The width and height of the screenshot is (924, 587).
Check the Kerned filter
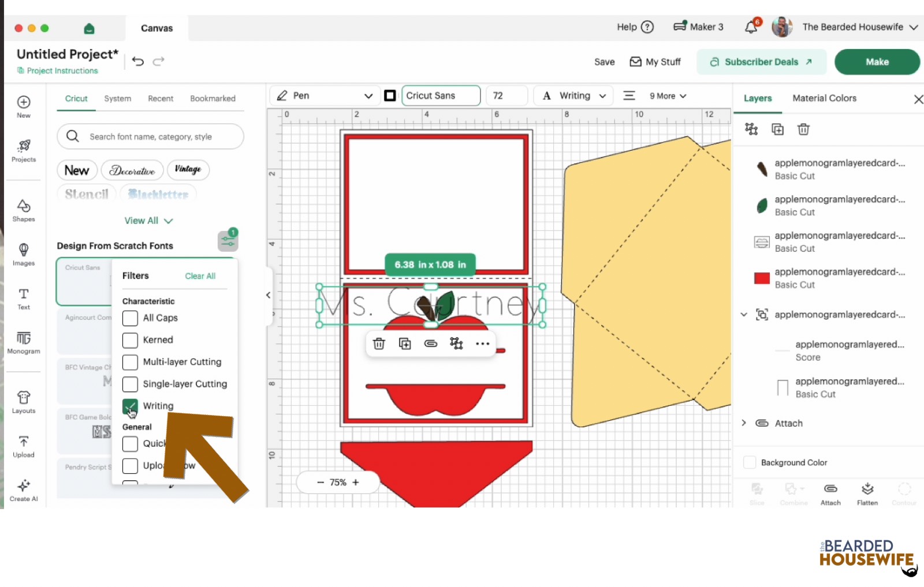(x=131, y=340)
